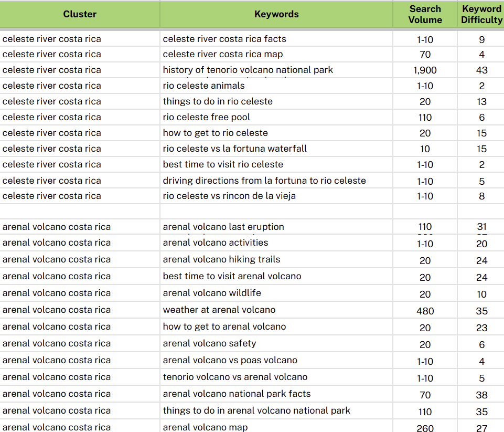This screenshot has height=432, width=504.
Task: Click the 'arenal volcano safety' cell
Action: click(x=276, y=343)
